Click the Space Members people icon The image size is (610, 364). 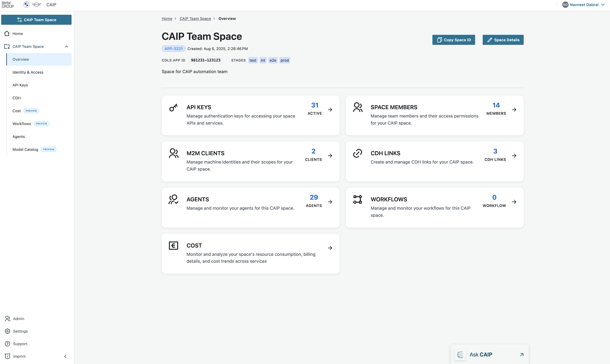pos(358,107)
